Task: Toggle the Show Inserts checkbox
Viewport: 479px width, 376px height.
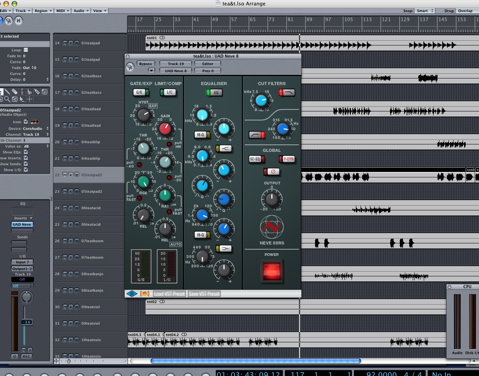Action: [x=26, y=158]
